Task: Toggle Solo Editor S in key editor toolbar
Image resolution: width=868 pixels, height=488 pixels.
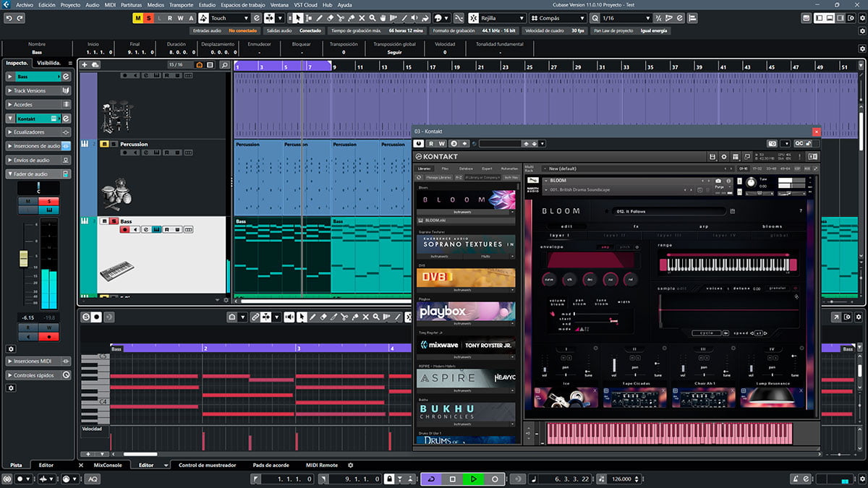Action: tap(85, 317)
